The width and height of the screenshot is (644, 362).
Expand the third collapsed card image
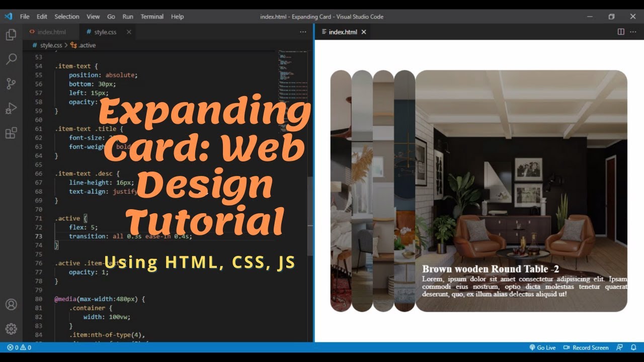[x=383, y=191]
